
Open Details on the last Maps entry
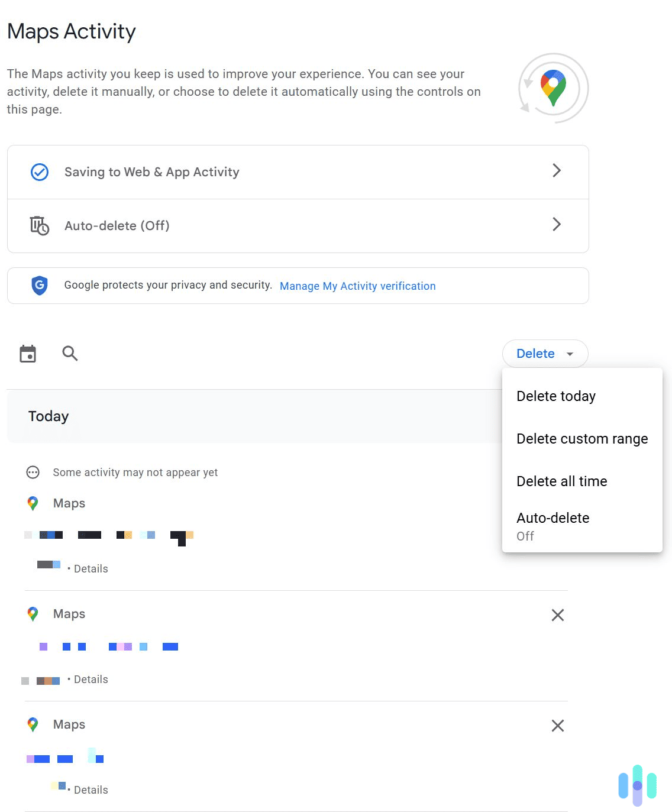(91, 790)
